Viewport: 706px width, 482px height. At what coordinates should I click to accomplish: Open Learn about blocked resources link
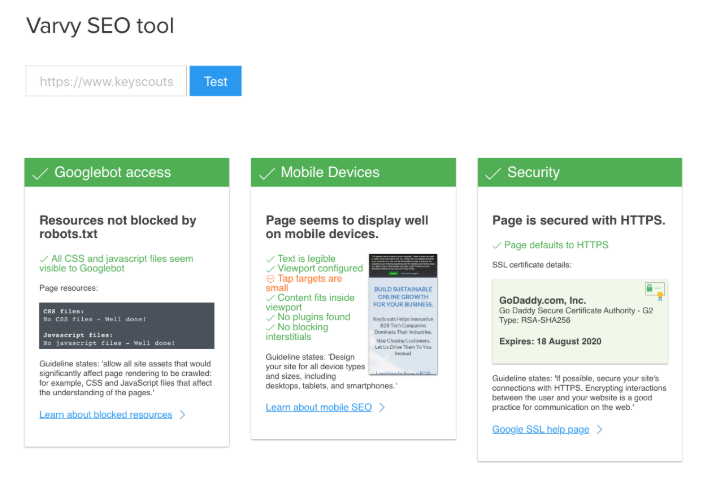(105, 414)
